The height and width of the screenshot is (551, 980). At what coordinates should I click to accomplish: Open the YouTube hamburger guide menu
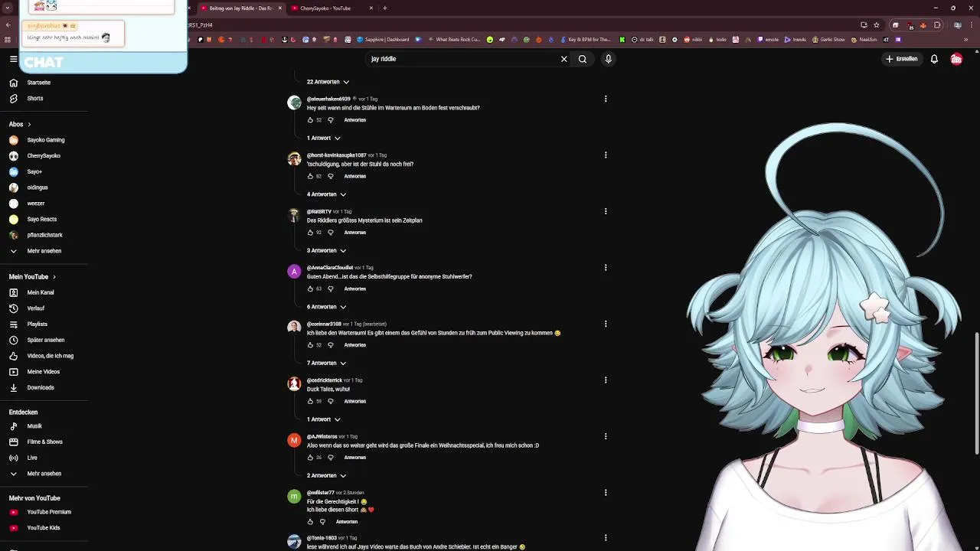tap(13, 59)
